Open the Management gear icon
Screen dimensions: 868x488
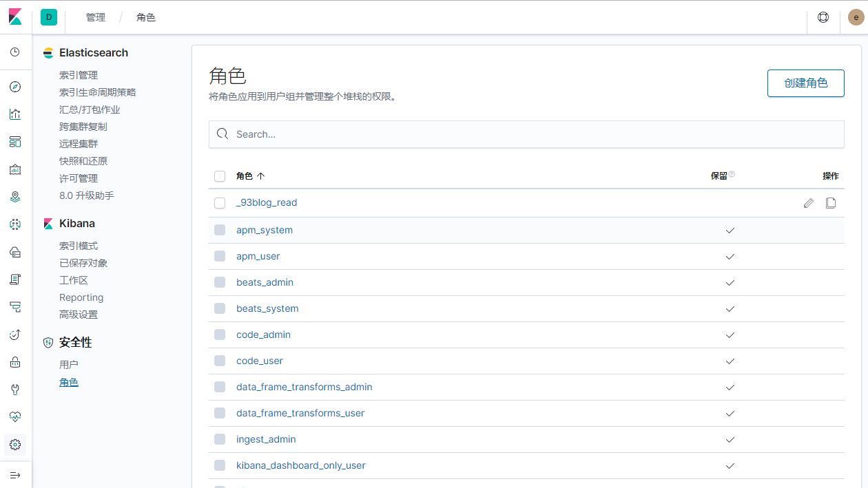point(15,445)
